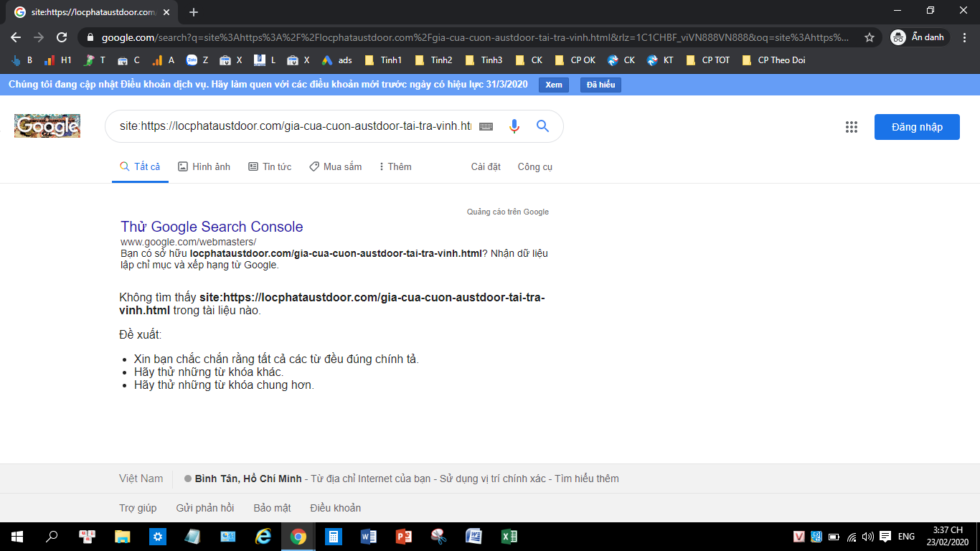Bookmark this page with the star icon

pos(870,37)
